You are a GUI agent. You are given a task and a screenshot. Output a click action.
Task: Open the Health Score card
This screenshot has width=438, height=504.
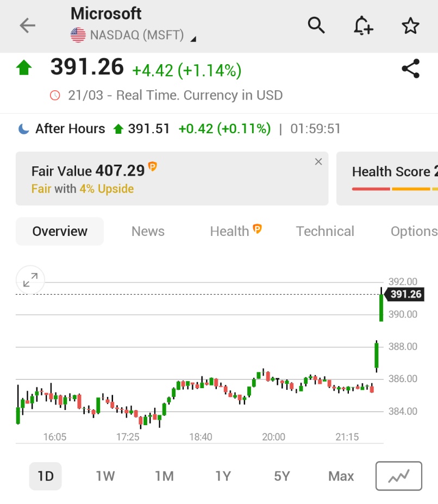click(x=387, y=178)
